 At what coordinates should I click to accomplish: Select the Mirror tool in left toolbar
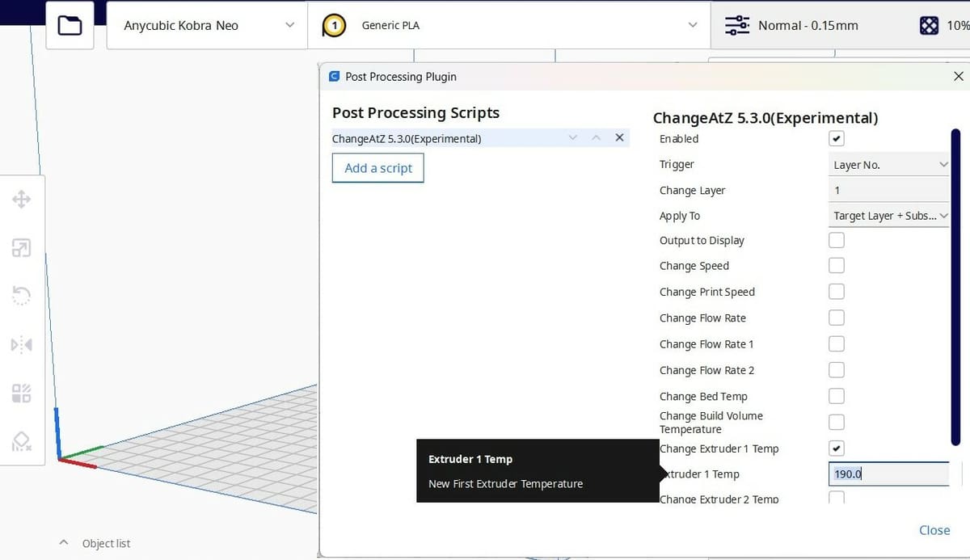click(x=22, y=345)
